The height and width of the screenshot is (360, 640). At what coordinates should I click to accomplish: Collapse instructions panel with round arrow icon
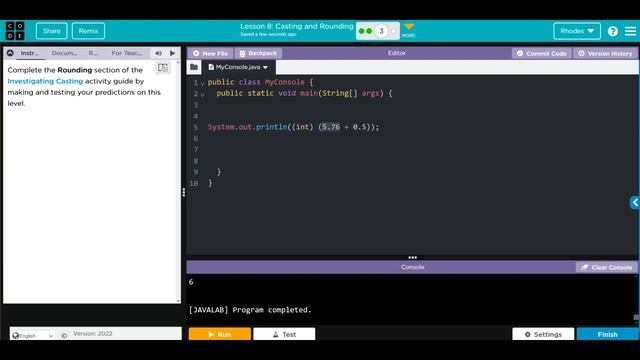10,53
